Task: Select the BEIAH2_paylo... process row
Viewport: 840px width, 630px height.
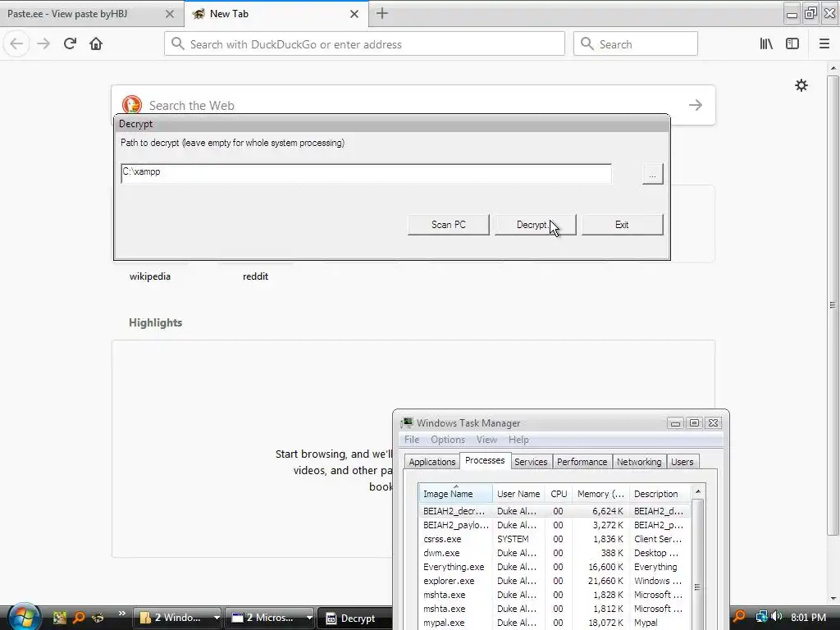Action: click(x=555, y=525)
